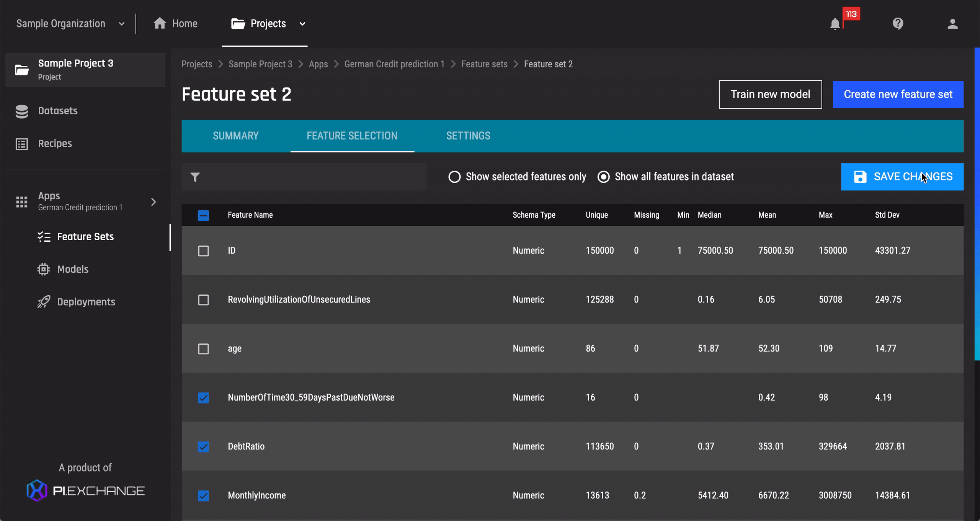Switch to the SUMMARY tab
The width and height of the screenshot is (980, 521).
click(236, 136)
